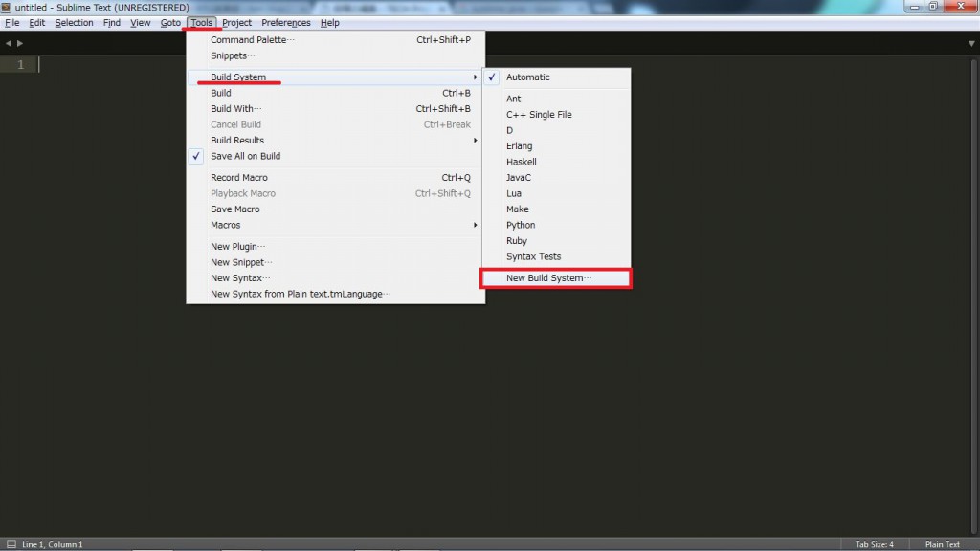Select the Automatic build system

[x=526, y=77]
